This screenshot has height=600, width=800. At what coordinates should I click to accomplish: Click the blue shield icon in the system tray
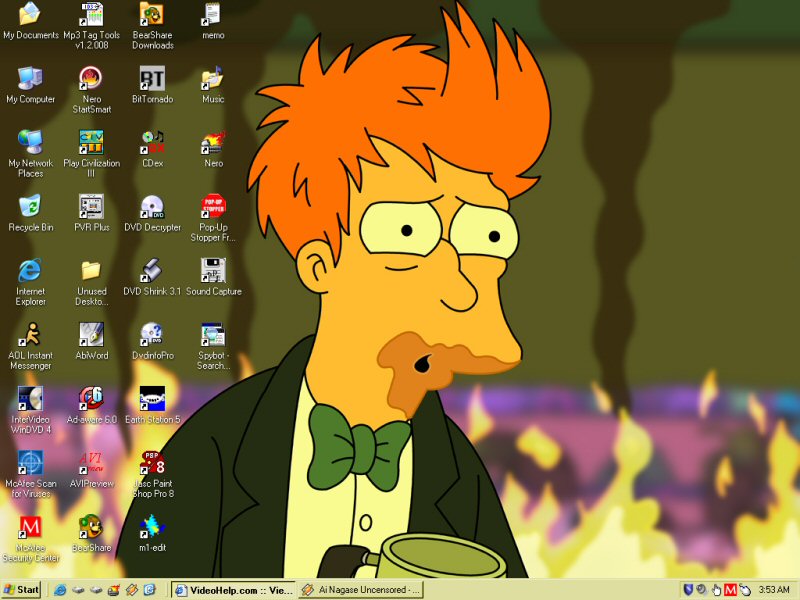[x=688, y=590]
